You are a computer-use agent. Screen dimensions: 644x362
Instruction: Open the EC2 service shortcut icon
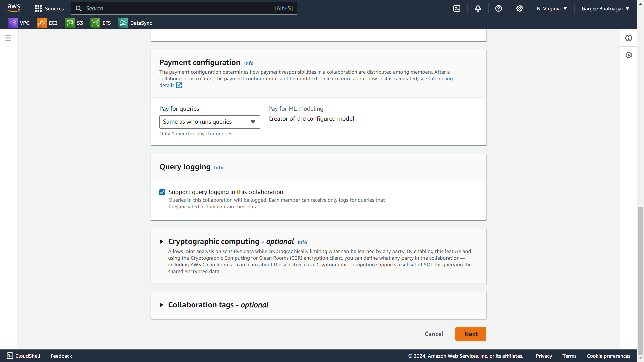pos(42,23)
